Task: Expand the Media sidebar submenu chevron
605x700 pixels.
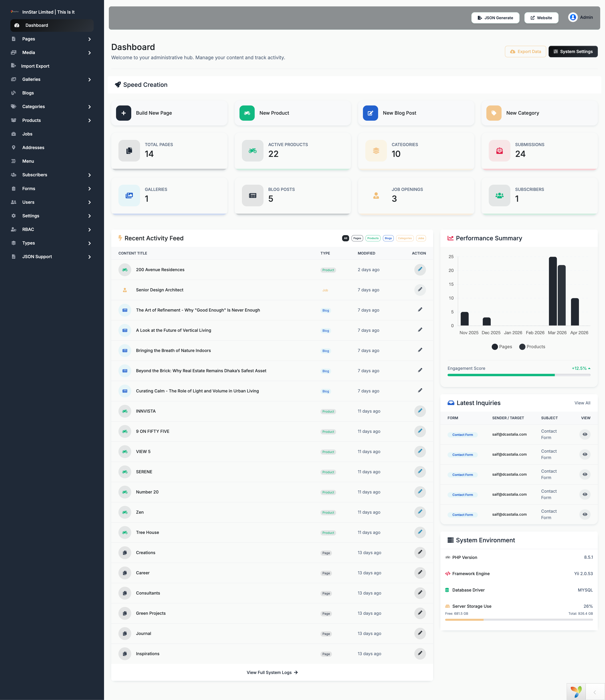Action: click(89, 53)
